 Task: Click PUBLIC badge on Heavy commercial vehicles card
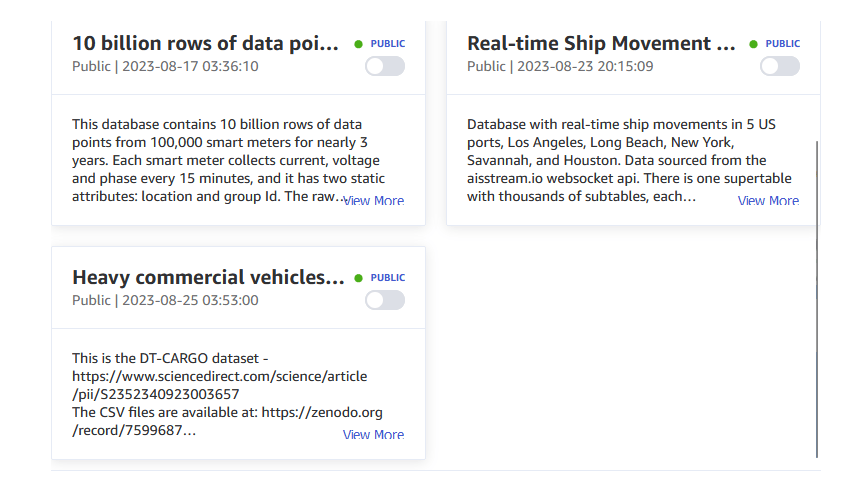click(388, 278)
